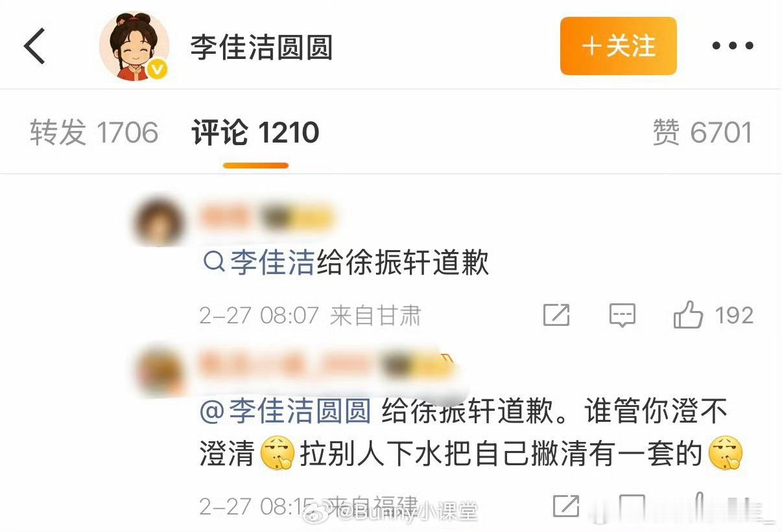Tap the 李佳洁圆圆 profile avatar
Viewport: 782px width, 532px height.
(134, 47)
